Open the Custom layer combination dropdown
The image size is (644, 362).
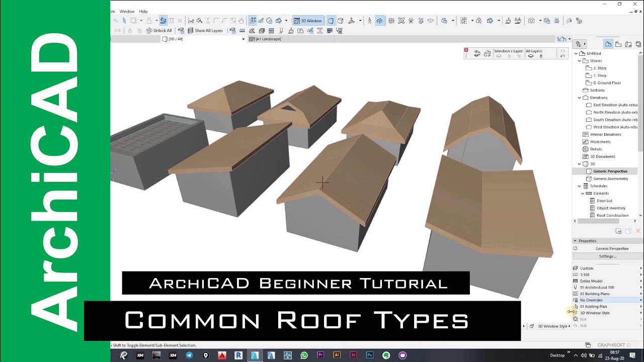(608, 268)
